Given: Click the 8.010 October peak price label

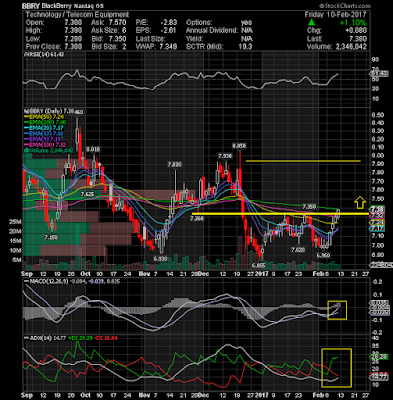Looking at the screenshot, I should click(93, 149).
